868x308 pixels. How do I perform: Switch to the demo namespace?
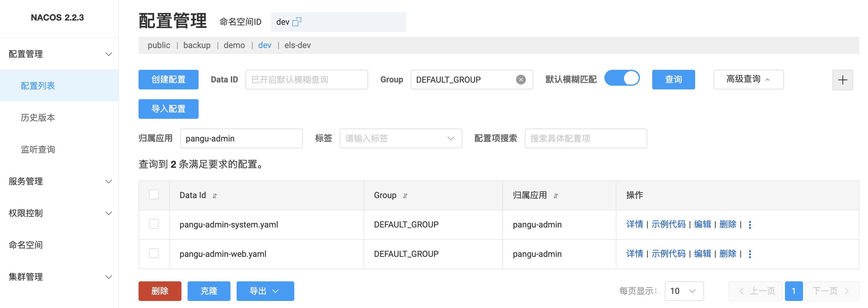click(234, 45)
